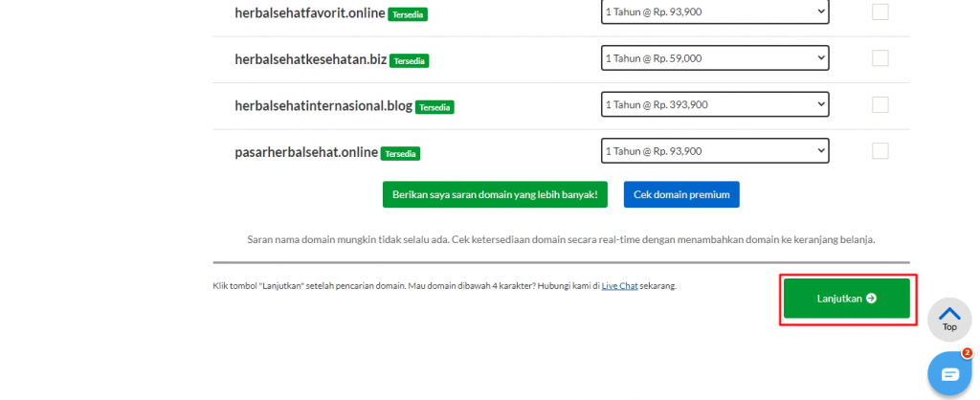Viewport: 980px width, 400px height.
Task: Open duration dropdown for pasarherbalsehat.online
Action: [x=715, y=150]
